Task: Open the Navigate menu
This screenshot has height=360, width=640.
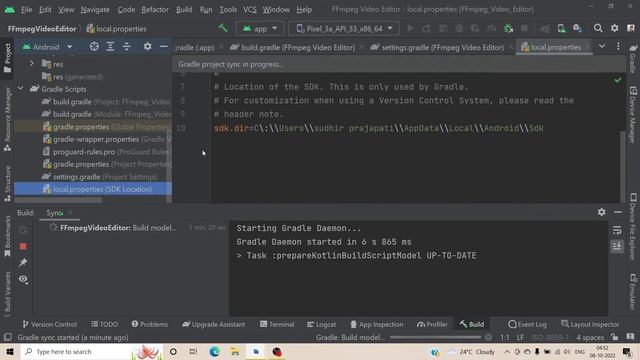Action: [x=95, y=9]
